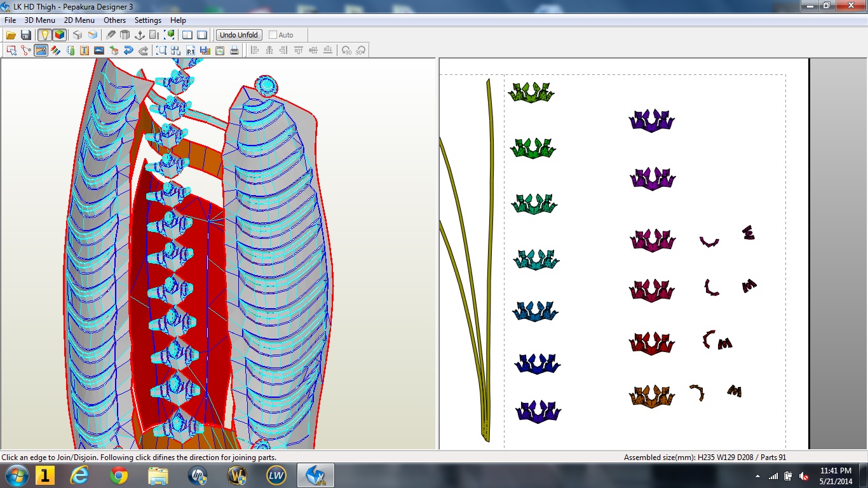The image size is (868, 488).
Task: Switch to split-pane window layout icon
Action: 187,35
